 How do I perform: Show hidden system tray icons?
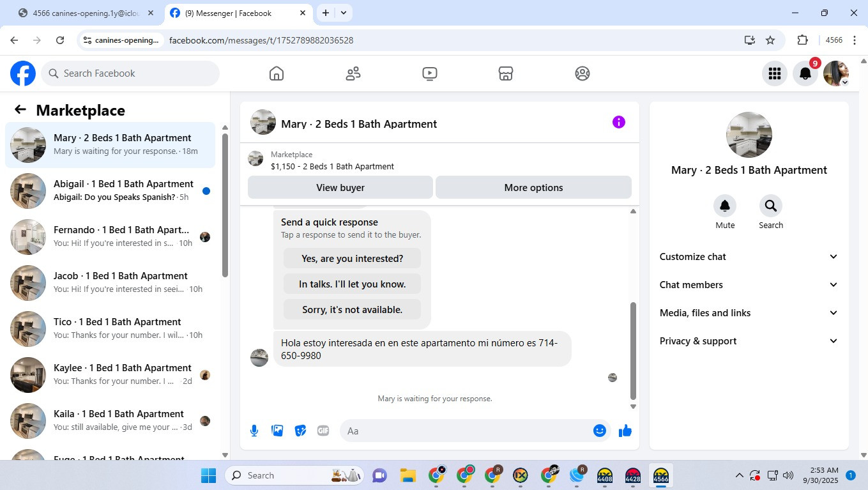point(740,475)
